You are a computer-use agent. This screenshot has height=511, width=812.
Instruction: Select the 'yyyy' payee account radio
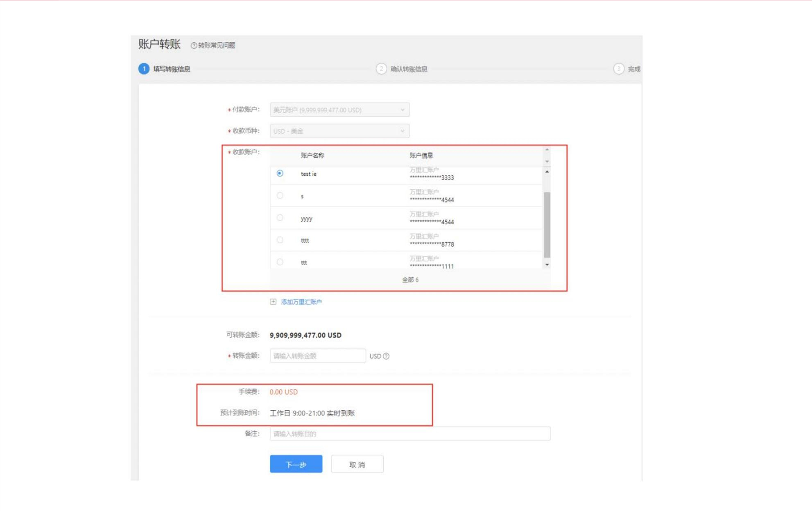[x=280, y=218]
